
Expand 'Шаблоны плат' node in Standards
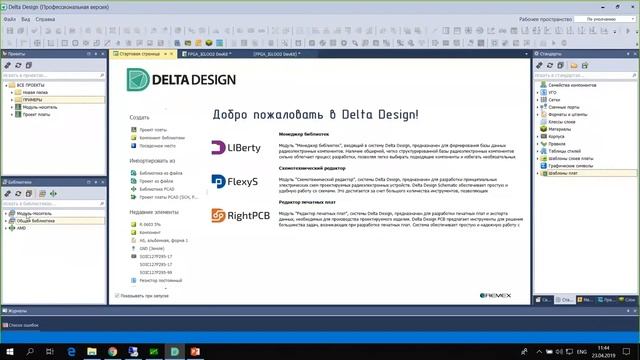(x=538, y=173)
